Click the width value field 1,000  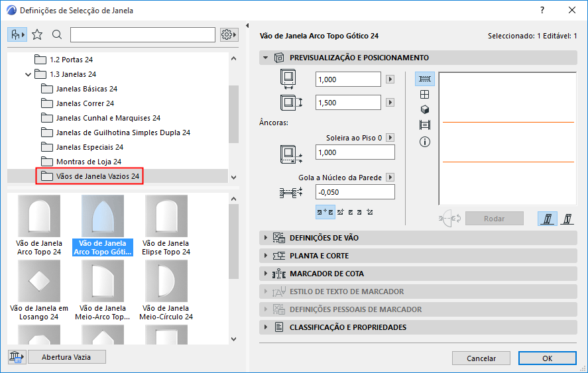348,80
